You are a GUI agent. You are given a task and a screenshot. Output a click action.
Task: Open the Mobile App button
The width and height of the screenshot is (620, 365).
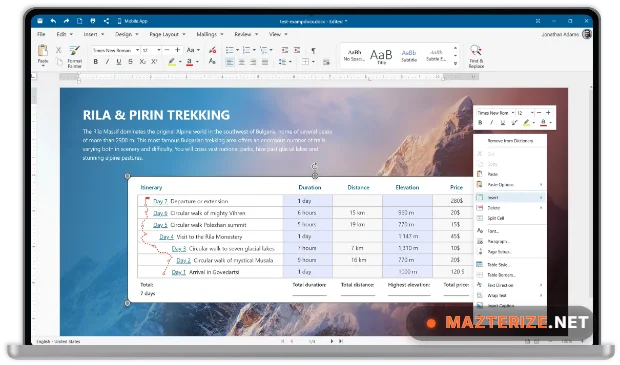point(132,21)
